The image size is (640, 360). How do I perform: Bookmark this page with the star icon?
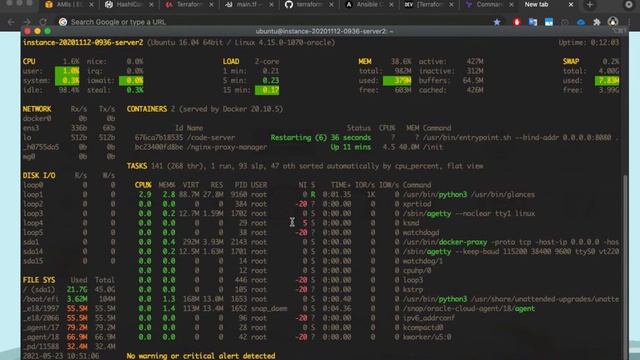pos(497,22)
